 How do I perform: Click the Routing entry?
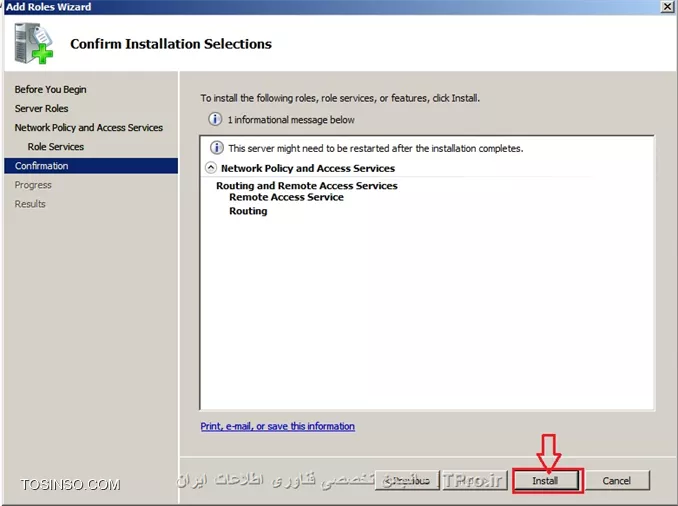[x=248, y=211]
